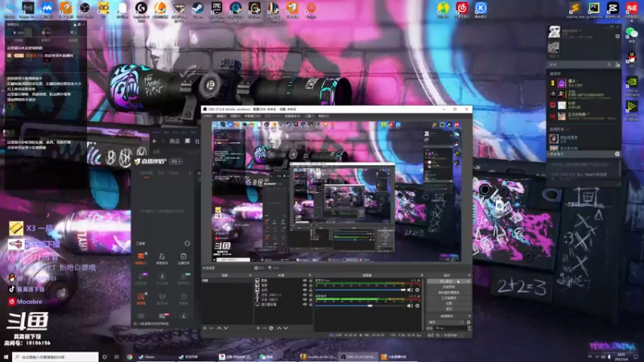Open Steam friends list settings gear

click(x=617, y=36)
